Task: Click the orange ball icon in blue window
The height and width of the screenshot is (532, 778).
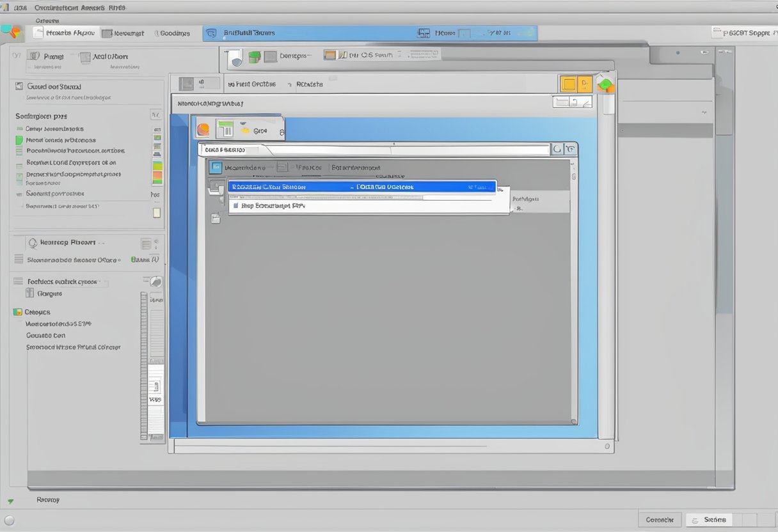Action: pyautogui.click(x=203, y=129)
